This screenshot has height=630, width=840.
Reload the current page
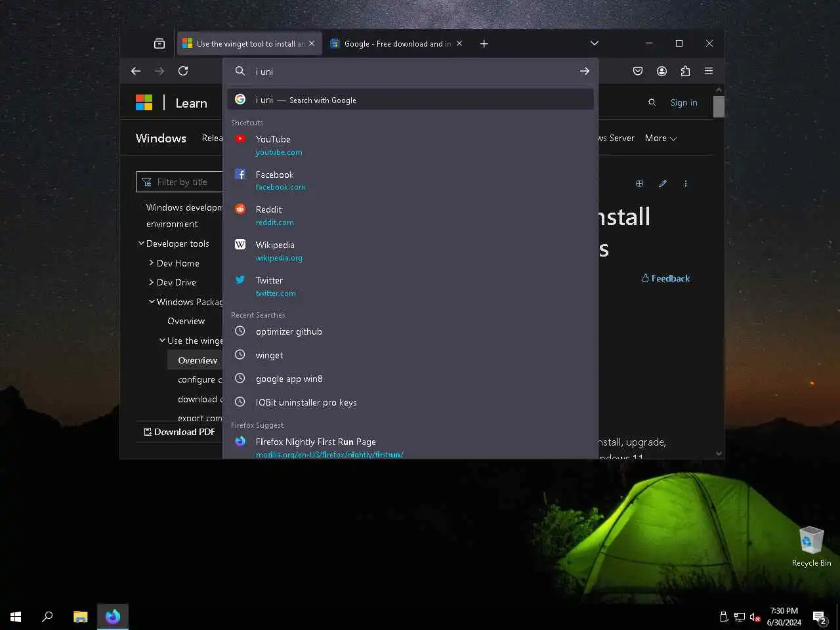point(183,71)
